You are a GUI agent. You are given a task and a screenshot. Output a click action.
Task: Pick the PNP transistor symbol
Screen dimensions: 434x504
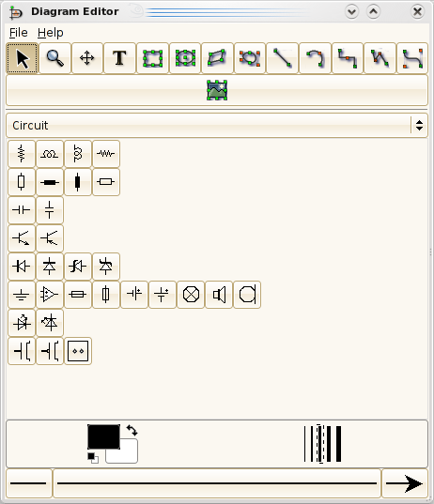tap(50, 238)
